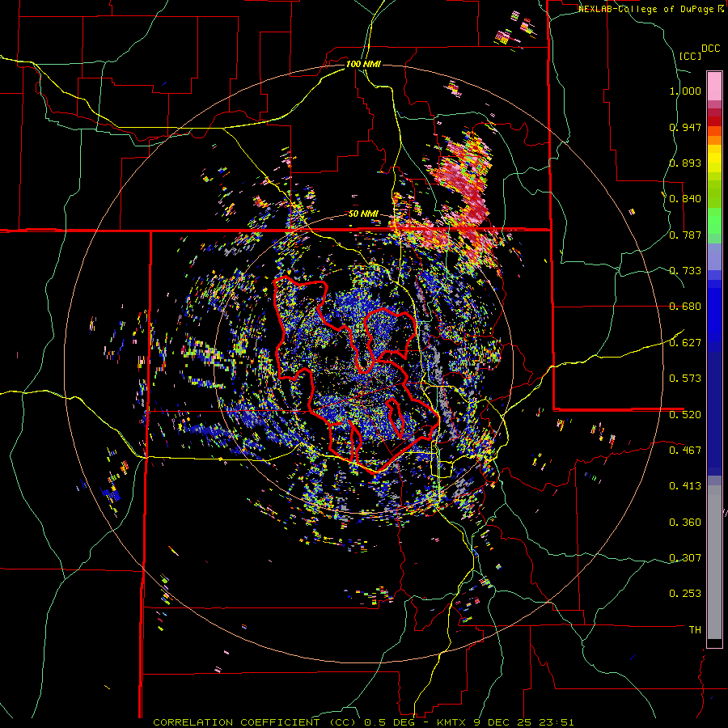728x728 pixels.
Task: Click the CORRELATION COEFFICIENT (CC) caption text
Action: pyautogui.click(x=255, y=722)
